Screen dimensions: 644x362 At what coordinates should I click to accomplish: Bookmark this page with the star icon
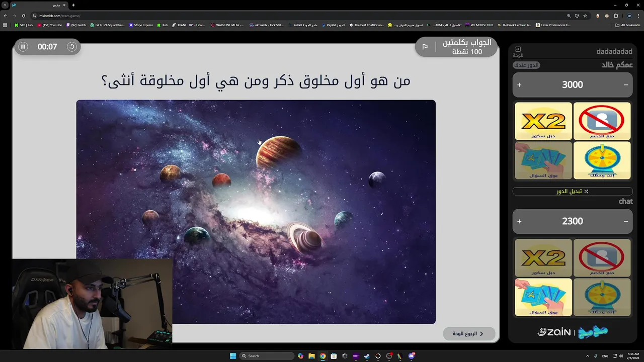585,16
